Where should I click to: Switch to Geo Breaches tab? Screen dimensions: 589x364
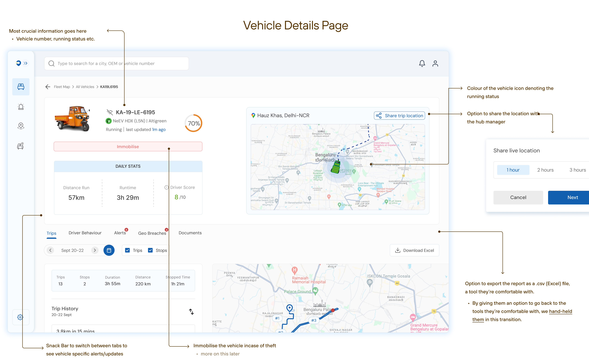click(152, 233)
